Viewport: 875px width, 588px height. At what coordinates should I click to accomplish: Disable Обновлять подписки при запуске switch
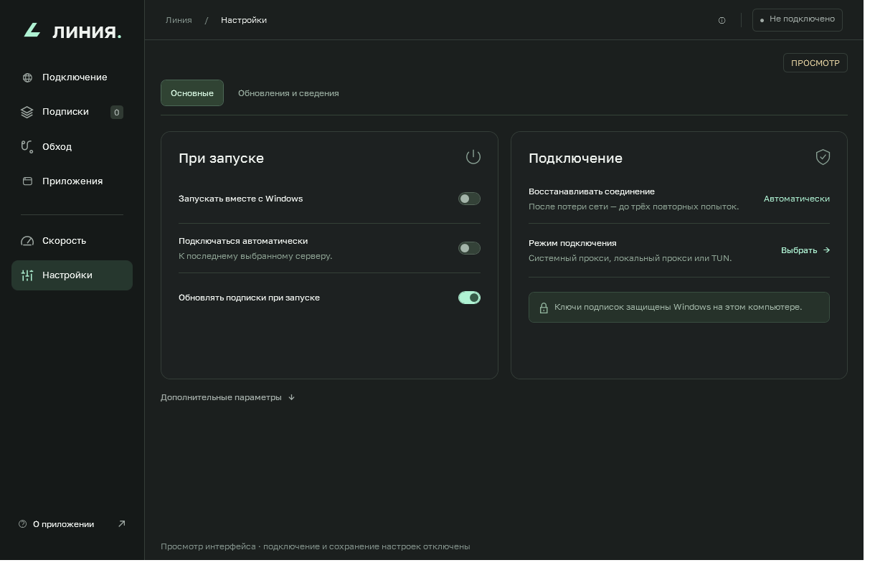click(x=469, y=298)
